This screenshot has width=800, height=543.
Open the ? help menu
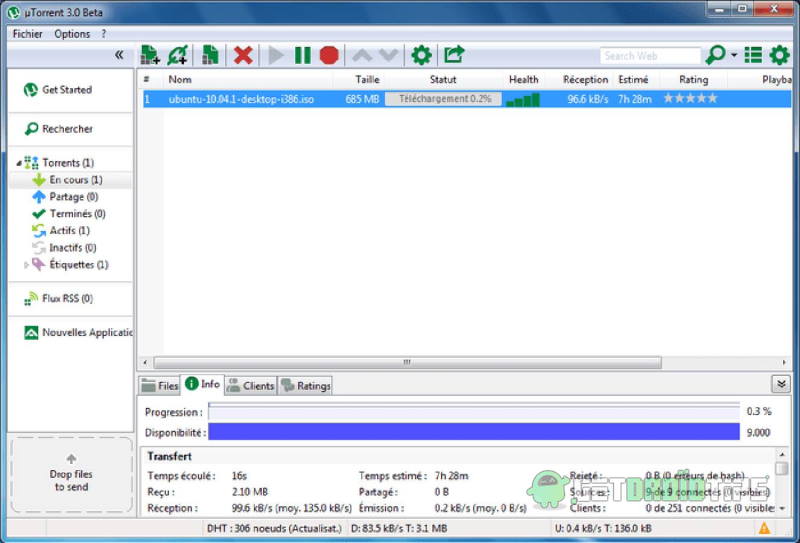click(x=104, y=34)
